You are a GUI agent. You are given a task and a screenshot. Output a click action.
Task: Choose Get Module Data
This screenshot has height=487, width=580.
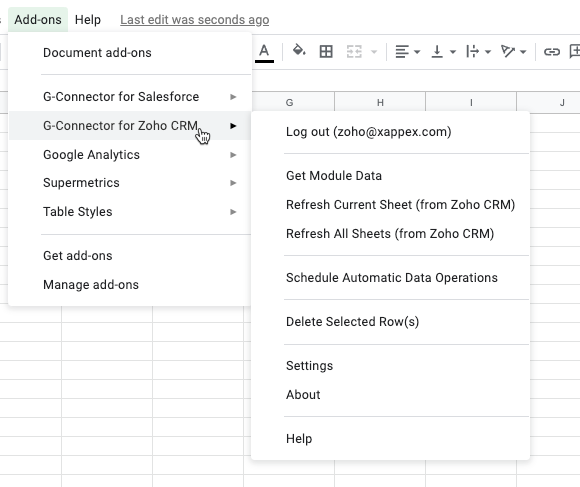click(390, 176)
